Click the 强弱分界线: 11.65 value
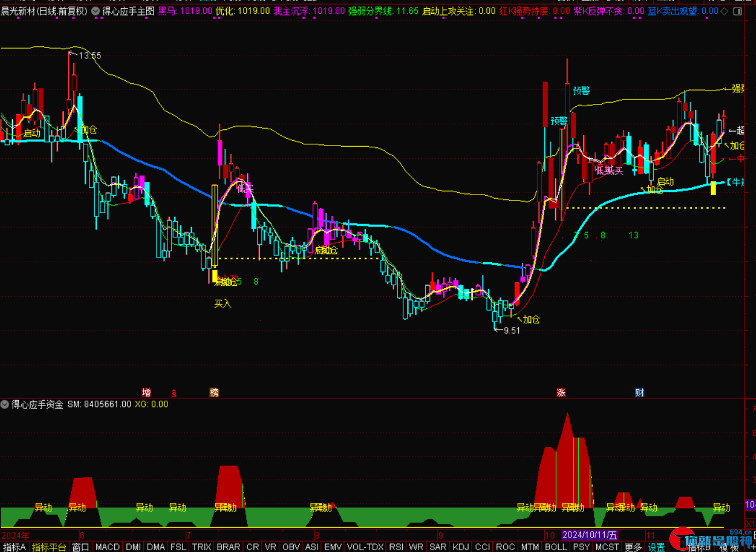The height and width of the screenshot is (552, 756). [383, 11]
